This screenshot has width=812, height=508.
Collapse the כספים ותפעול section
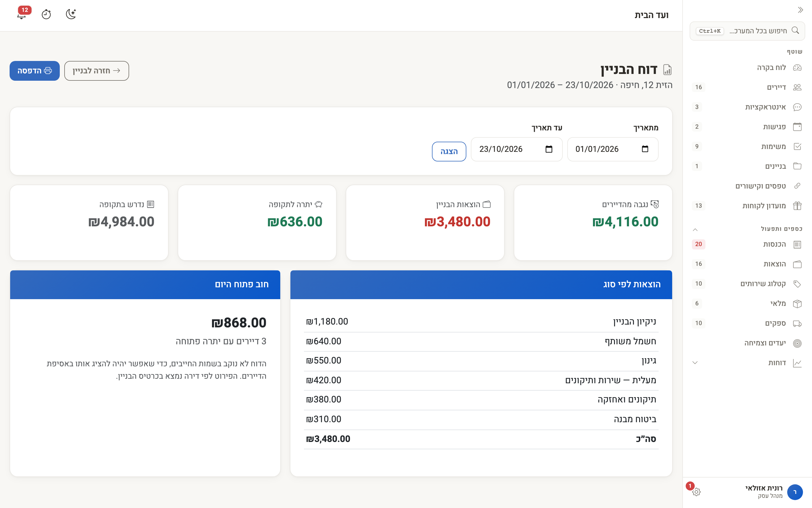pos(695,229)
